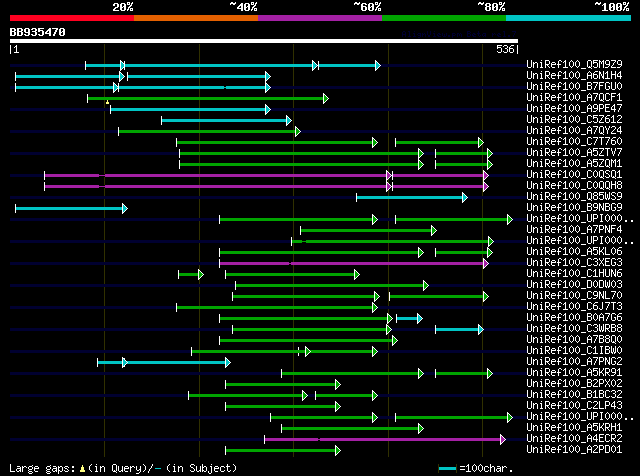Click the cyan alignment bar of UniRef100_B9NBG9
This screenshot has height=476, width=640.
(x=71, y=209)
